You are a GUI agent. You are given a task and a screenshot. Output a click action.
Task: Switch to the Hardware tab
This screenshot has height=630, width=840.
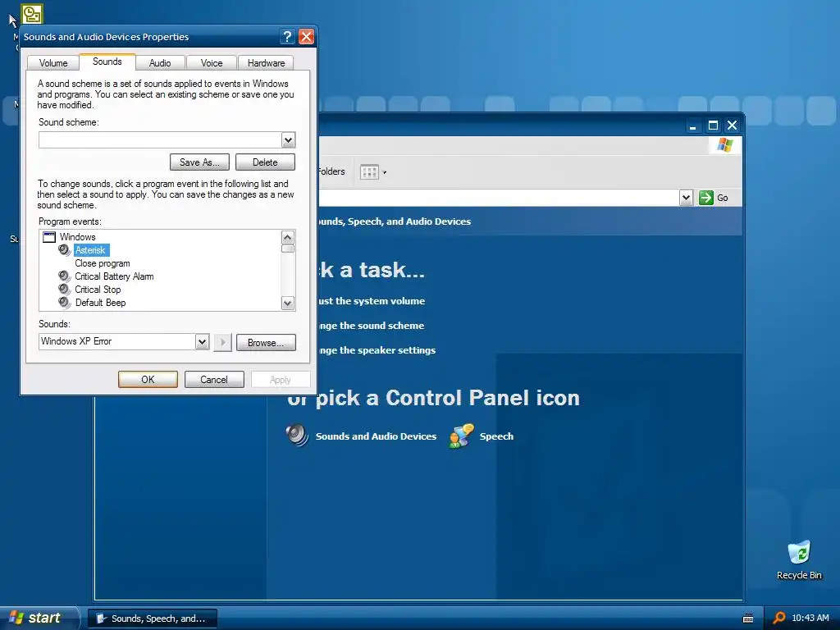click(x=266, y=62)
